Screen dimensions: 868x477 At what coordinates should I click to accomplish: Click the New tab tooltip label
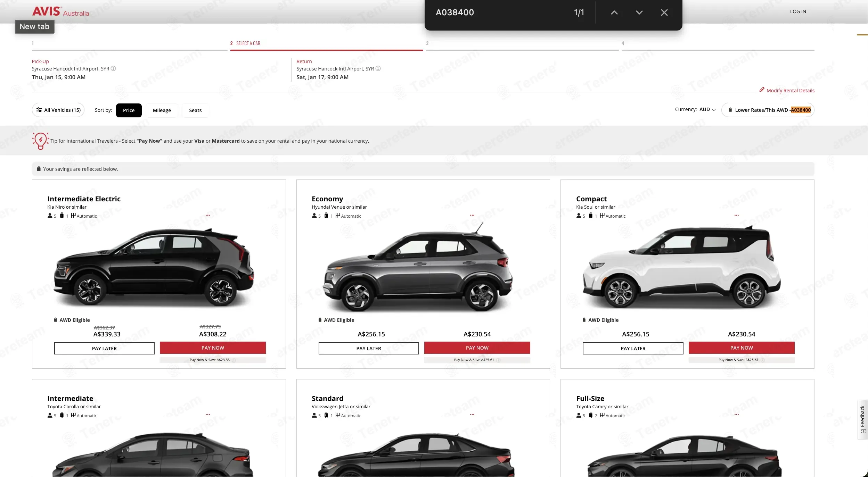[34, 27]
